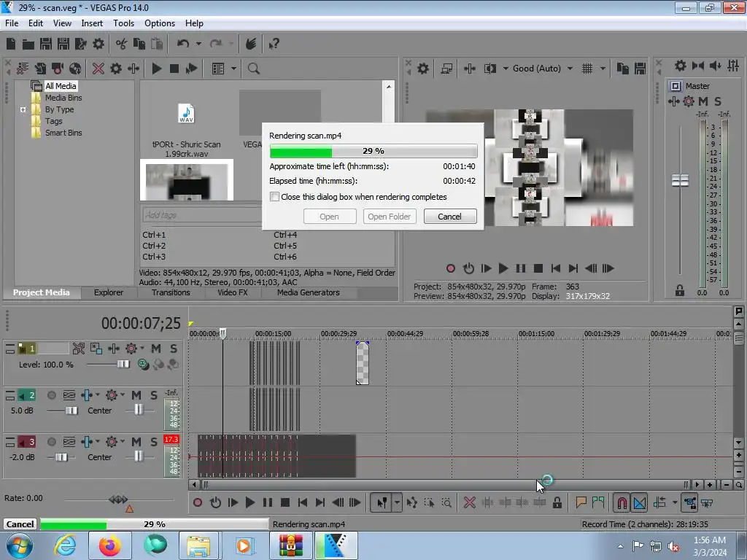
Task: Click the What's This help icon
Action: point(274,44)
